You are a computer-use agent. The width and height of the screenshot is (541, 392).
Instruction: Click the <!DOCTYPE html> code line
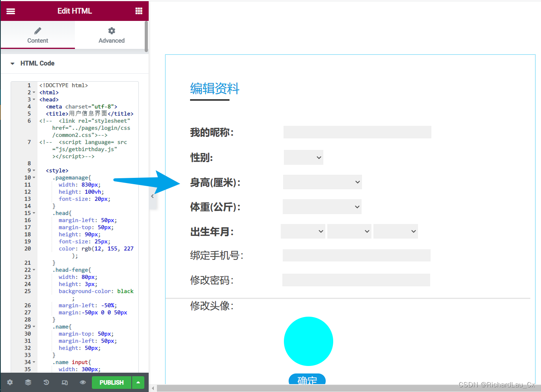coord(63,86)
